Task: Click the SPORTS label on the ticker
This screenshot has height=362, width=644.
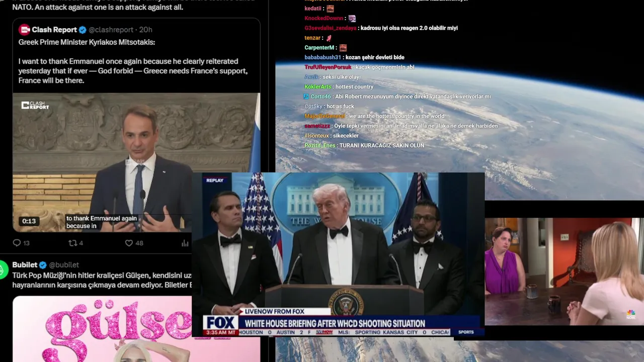Action: pyautogui.click(x=466, y=332)
